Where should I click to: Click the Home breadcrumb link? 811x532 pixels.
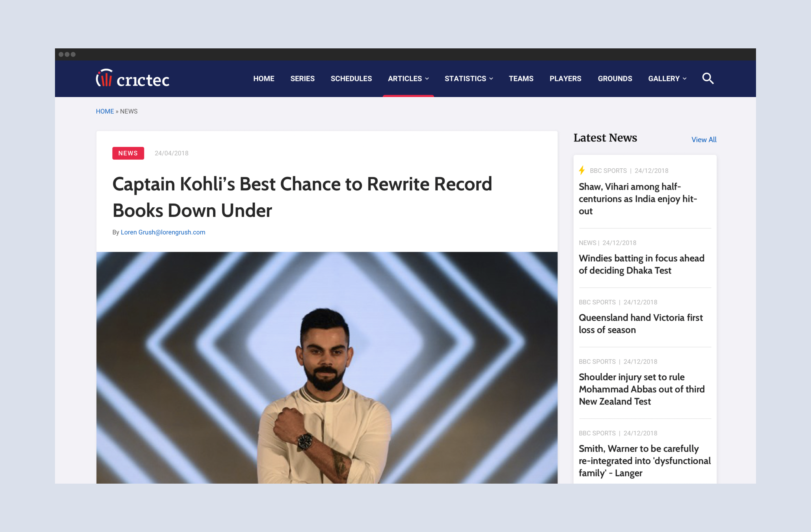coord(105,112)
